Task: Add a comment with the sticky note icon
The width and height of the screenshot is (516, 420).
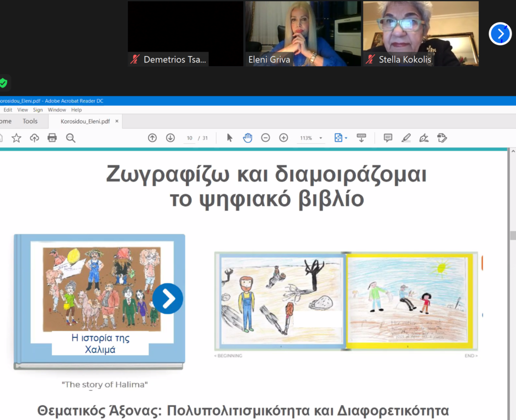Action: coord(388,138)
